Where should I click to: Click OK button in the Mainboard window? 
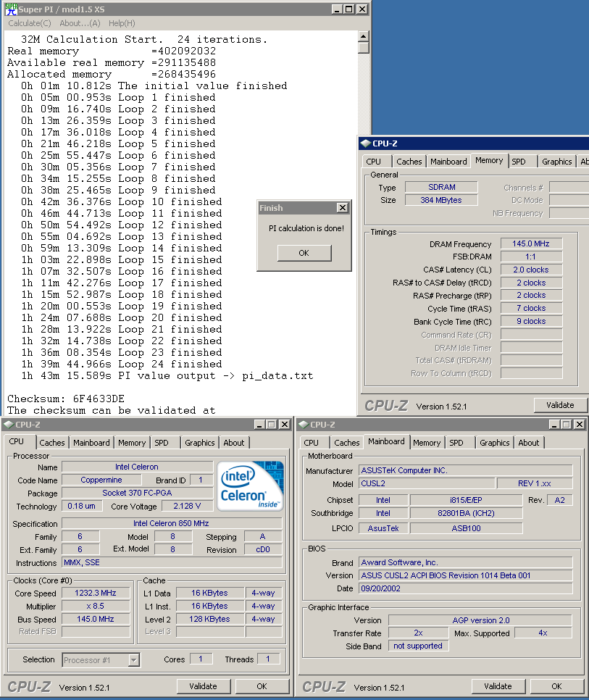coord(556,686)
